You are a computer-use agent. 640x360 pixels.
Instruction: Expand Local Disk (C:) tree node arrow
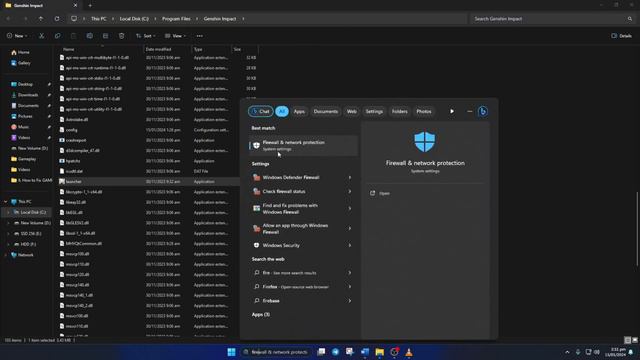coord(8,212)
